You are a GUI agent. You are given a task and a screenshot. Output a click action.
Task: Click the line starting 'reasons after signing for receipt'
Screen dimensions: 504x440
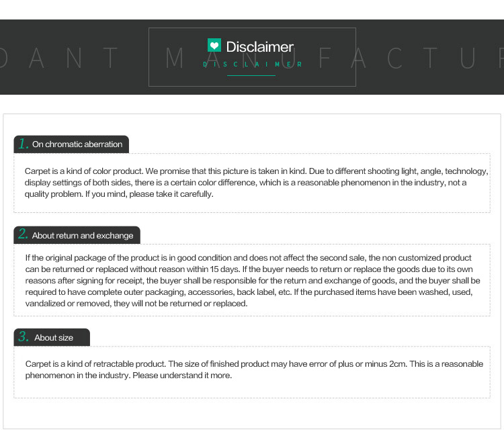(253, 281)
